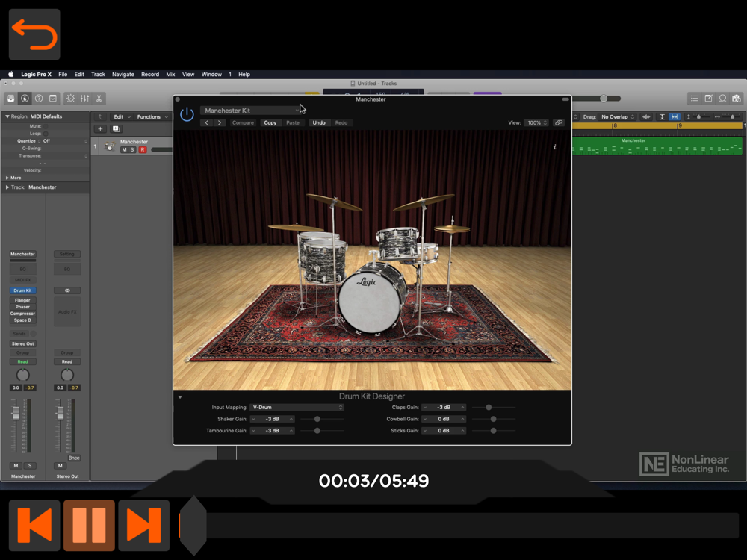Tap the orange back arrow to exit video
Viewport: 747px width, 560px height.
coord(34,34)
